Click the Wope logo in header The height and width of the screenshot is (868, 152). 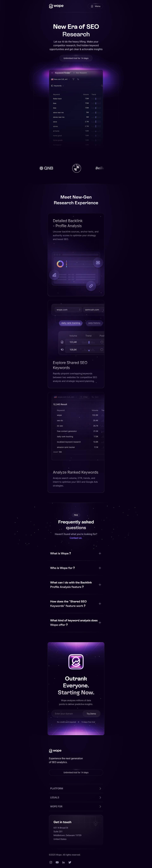point(56,6)
